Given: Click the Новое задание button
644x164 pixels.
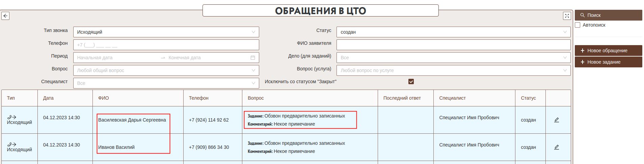Looking at the screenshot, I should [x=608, y=62].
